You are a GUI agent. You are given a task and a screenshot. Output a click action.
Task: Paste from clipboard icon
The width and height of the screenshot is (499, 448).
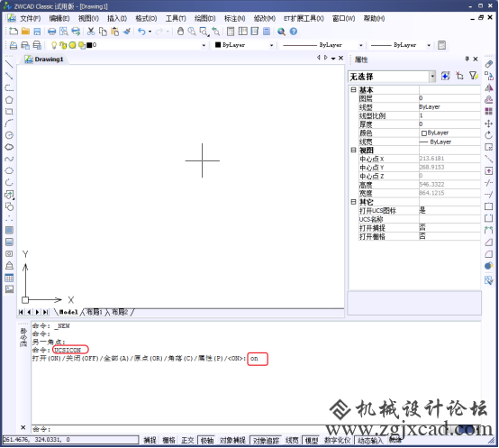114,32
